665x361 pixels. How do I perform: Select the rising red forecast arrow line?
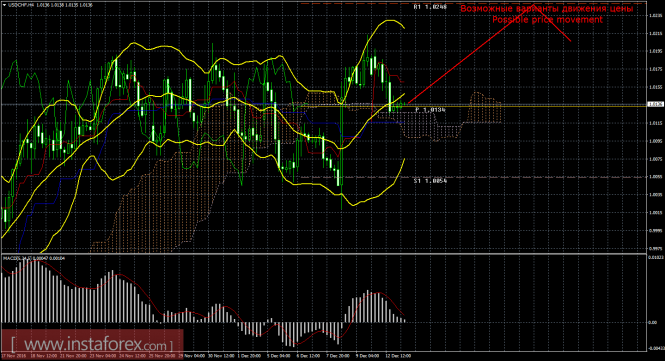pyautogui.click(x=470, y=53)
